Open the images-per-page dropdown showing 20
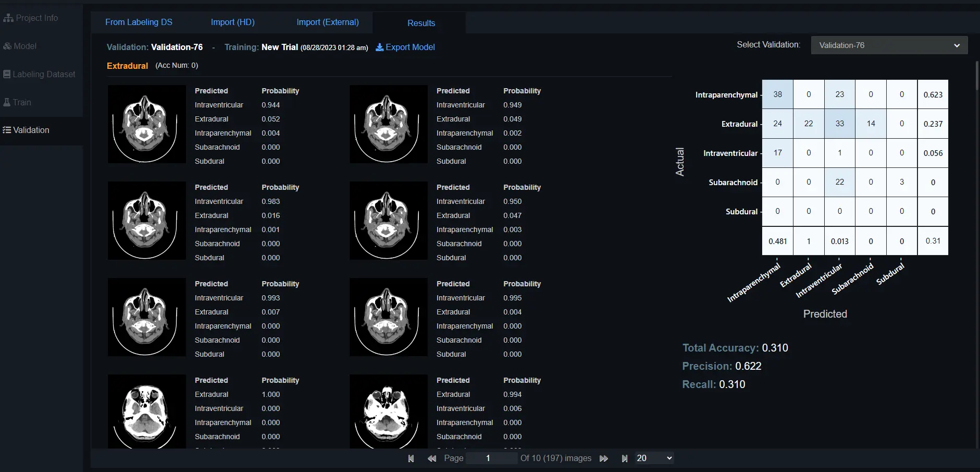Viewport: 980px width, 472px height. pyautogui.click(x=654, y=458)
